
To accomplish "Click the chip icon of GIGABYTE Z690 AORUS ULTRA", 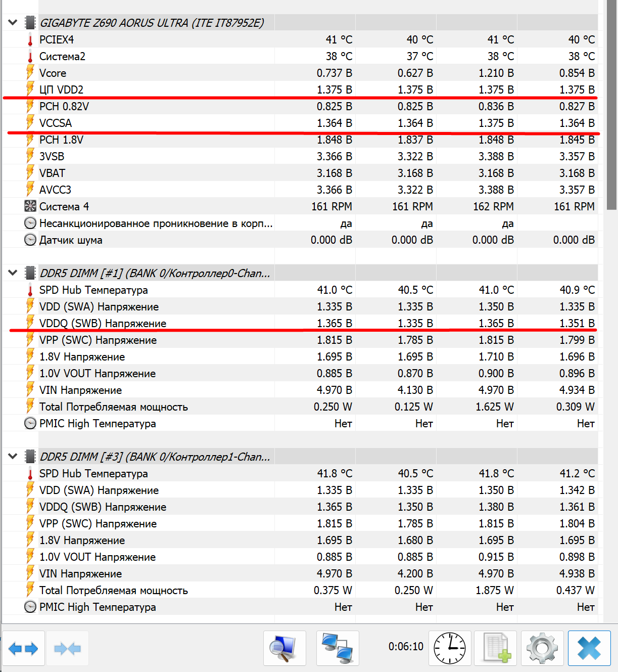I will pos(30,23).
